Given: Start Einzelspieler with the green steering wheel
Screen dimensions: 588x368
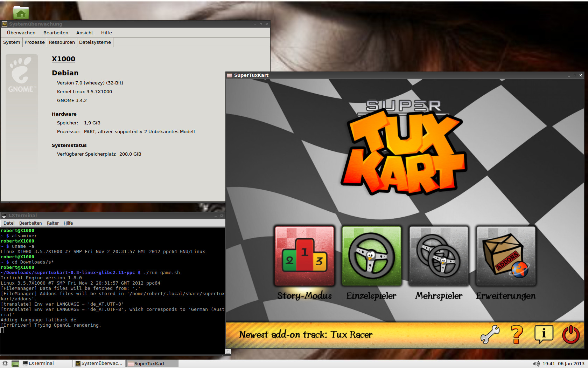Looking at the screenshot, I should pos(372,256).
